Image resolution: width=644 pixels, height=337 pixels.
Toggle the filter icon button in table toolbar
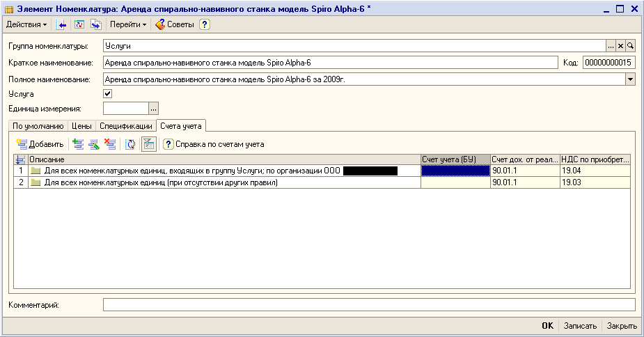coord(149,144)
